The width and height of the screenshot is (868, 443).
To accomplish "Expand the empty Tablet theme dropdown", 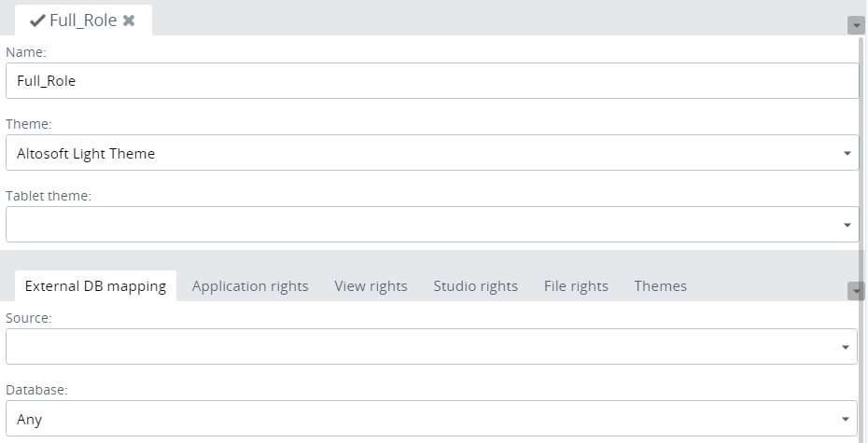I will (431, 225).
